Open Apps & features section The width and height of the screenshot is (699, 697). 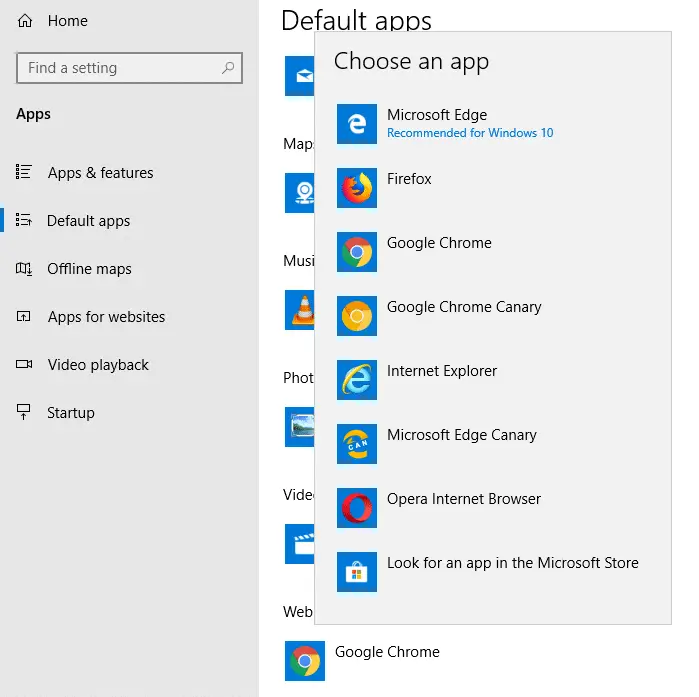(100, 173)
